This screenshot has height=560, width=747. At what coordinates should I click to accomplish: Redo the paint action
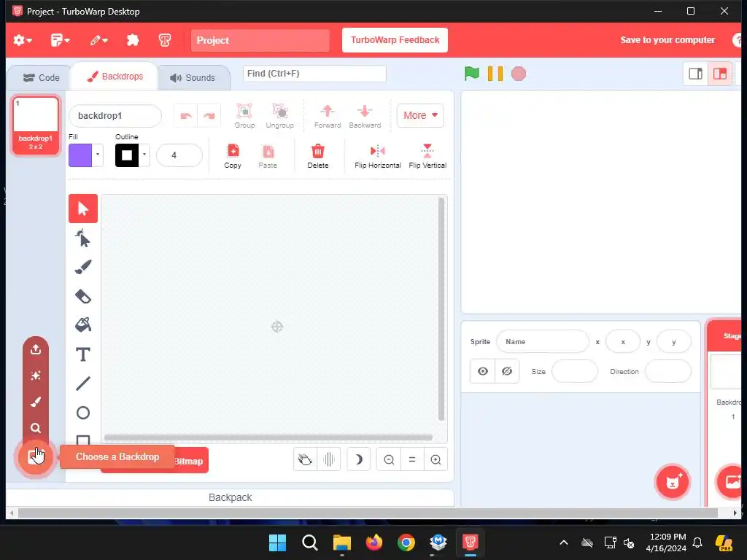[x=209, y=116]
